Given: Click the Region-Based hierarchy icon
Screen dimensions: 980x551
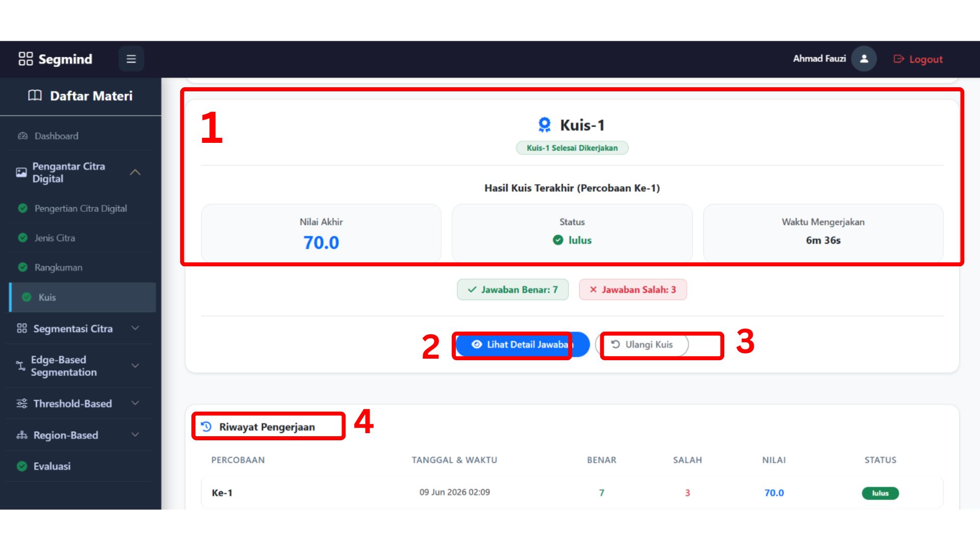Looking at the screenshot, I should (22, 435).
